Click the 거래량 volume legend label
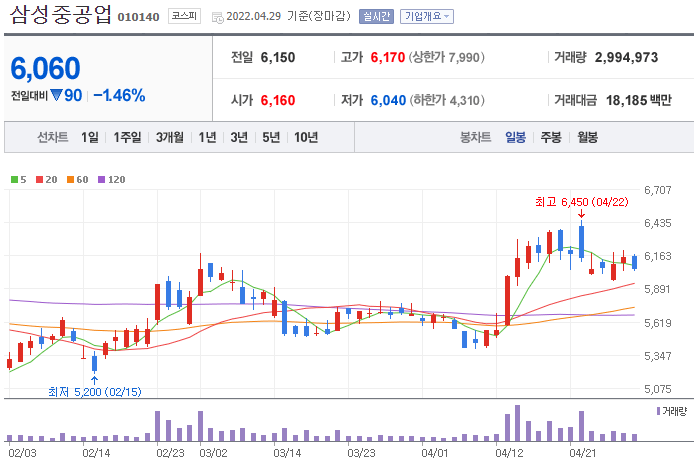Viewport: 694px width, 466px height. pos(674,411)
